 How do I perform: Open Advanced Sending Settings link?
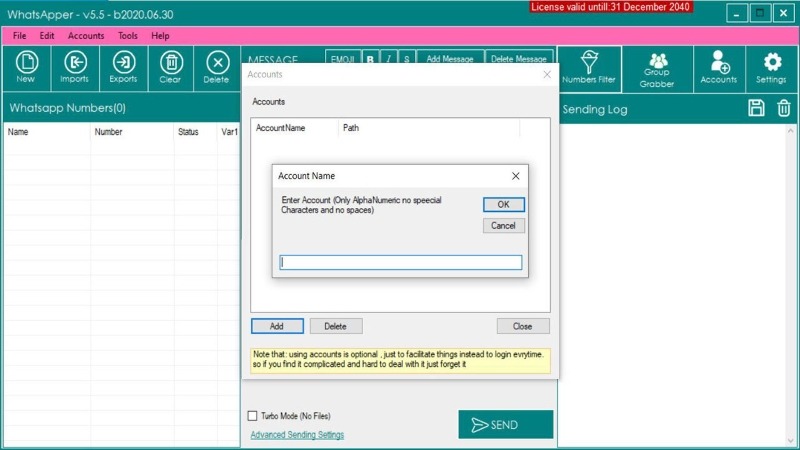(x=297, y=435)
